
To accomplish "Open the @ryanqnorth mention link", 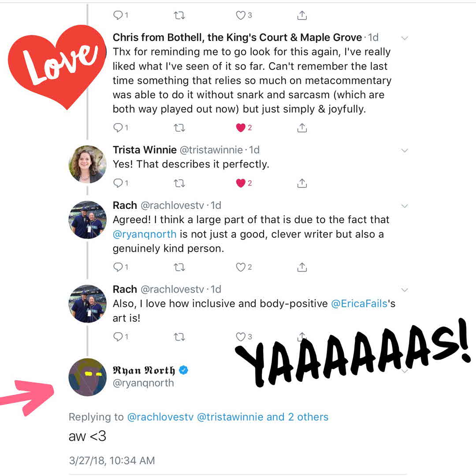I will coord(145,234).
